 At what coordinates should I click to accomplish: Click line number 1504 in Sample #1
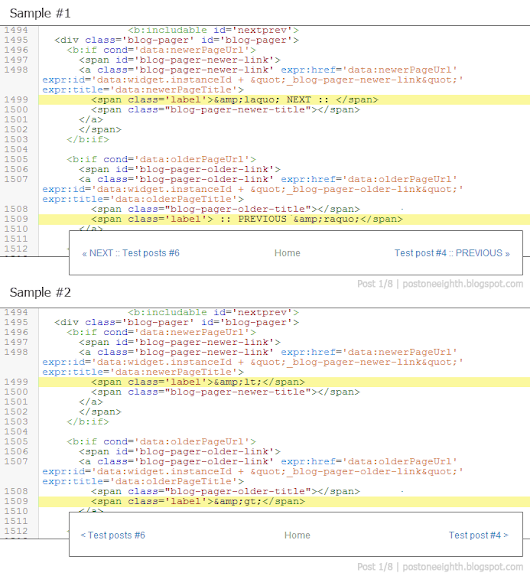coord(16,150)
